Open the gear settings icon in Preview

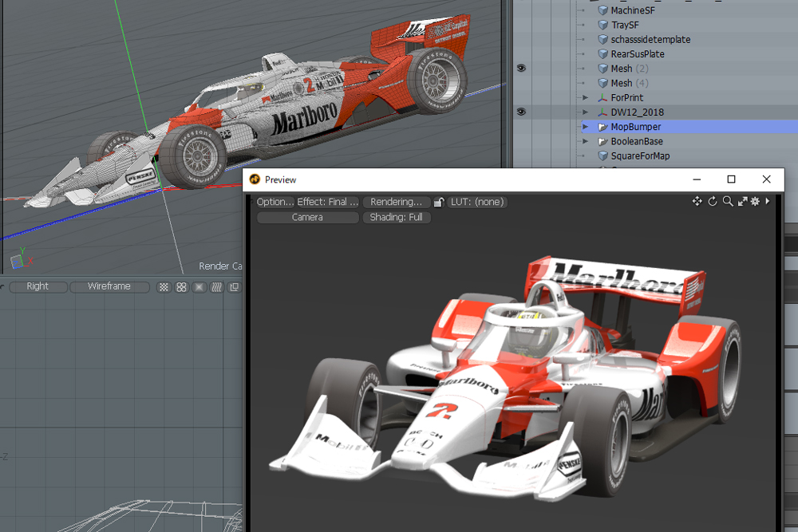point(755,202)
